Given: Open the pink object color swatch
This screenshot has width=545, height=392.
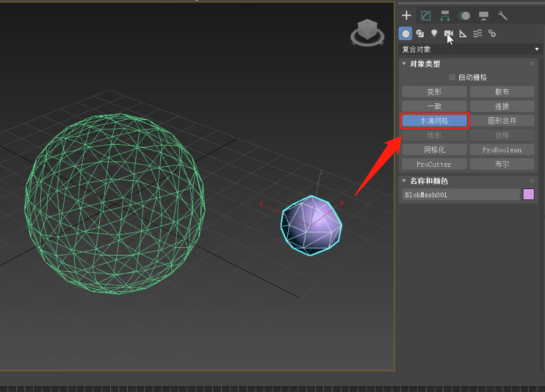Looking at the screenshot, I should coord(528,195).
